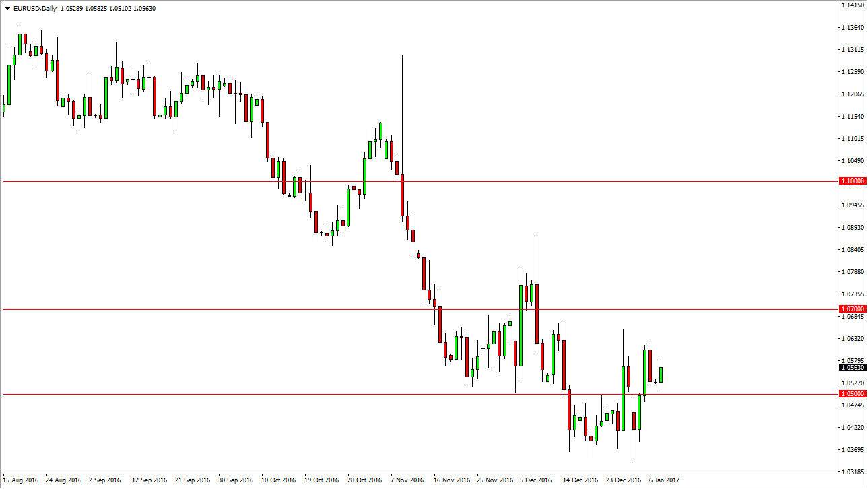
Task: Click the 1.03185 price axis value
Action: 853,472
